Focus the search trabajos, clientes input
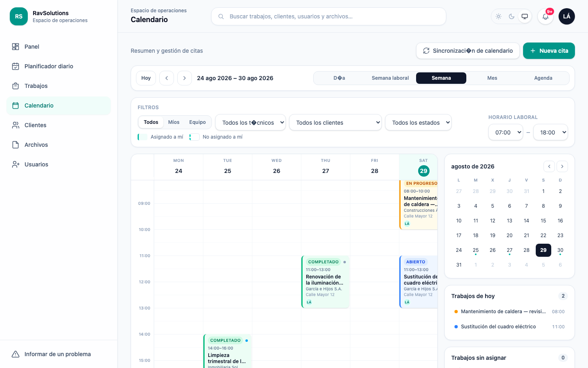588x368 pixels. pos(329,16)
